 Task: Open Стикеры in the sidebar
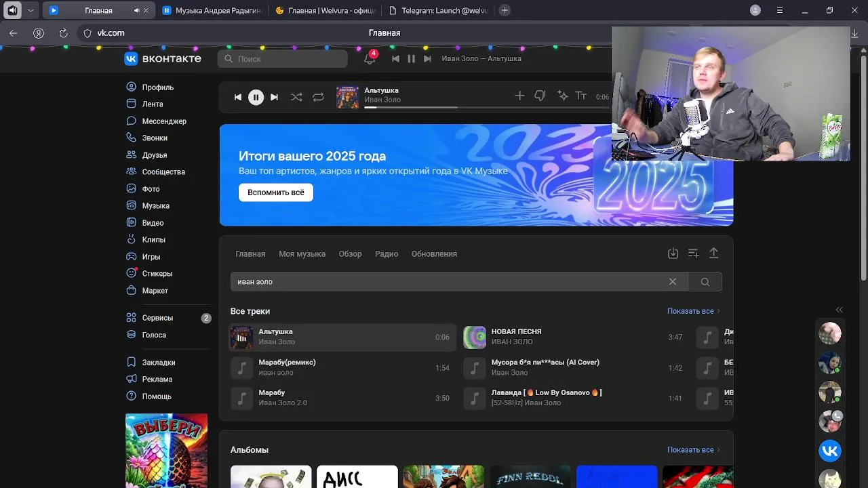(149, 274)
